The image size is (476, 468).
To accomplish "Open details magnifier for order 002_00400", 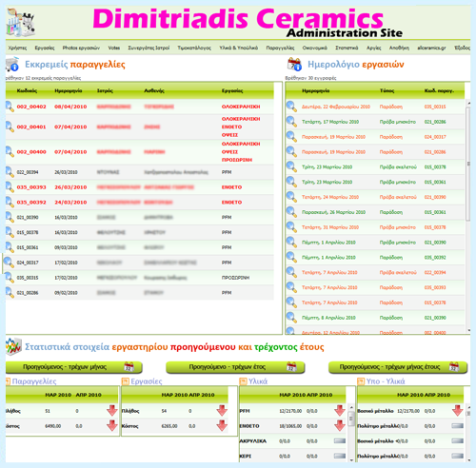I will 10,151.
